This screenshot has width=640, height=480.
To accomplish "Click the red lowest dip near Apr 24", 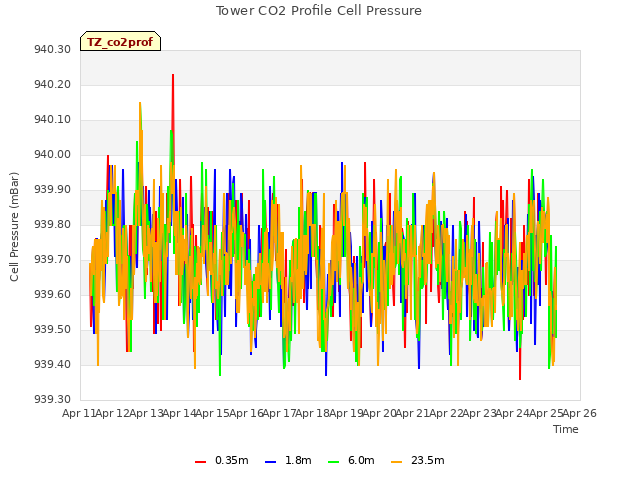I will click(520, 378).
